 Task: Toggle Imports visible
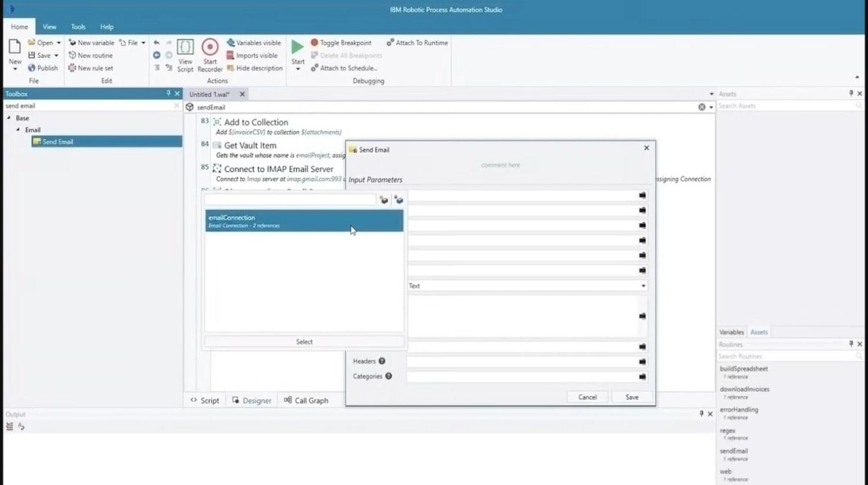click(x=252, y=56)
